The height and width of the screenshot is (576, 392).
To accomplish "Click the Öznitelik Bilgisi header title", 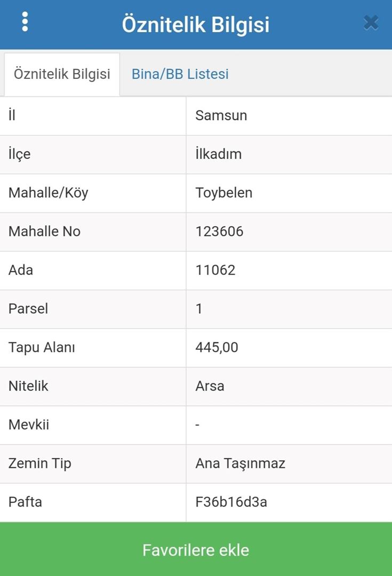I will pyautogui.click(x=196, y=25).
